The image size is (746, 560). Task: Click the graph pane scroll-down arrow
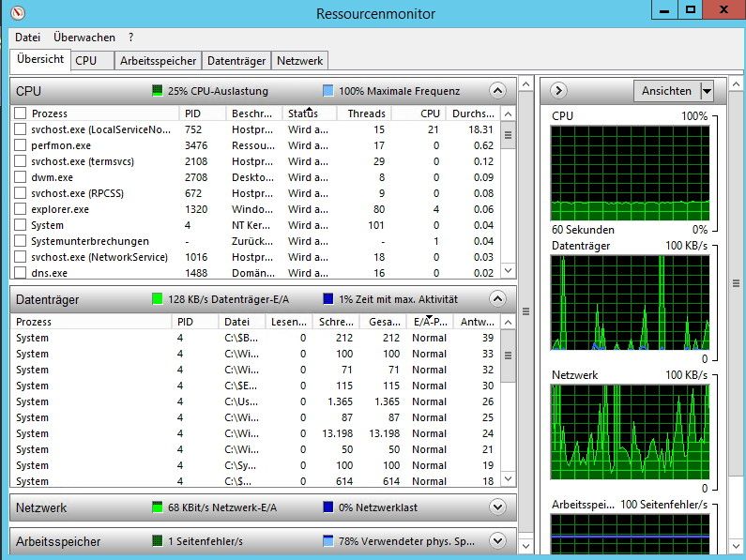736,546
